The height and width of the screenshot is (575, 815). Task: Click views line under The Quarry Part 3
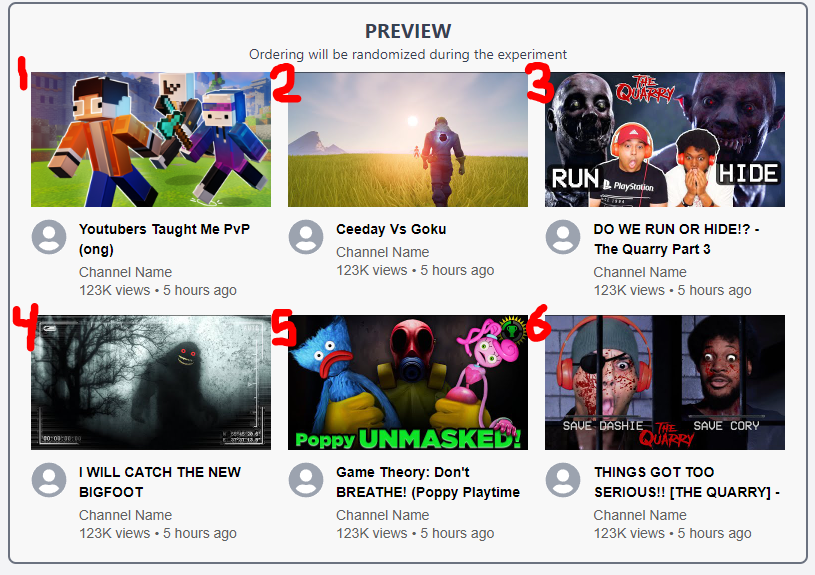tap(672, 290)
